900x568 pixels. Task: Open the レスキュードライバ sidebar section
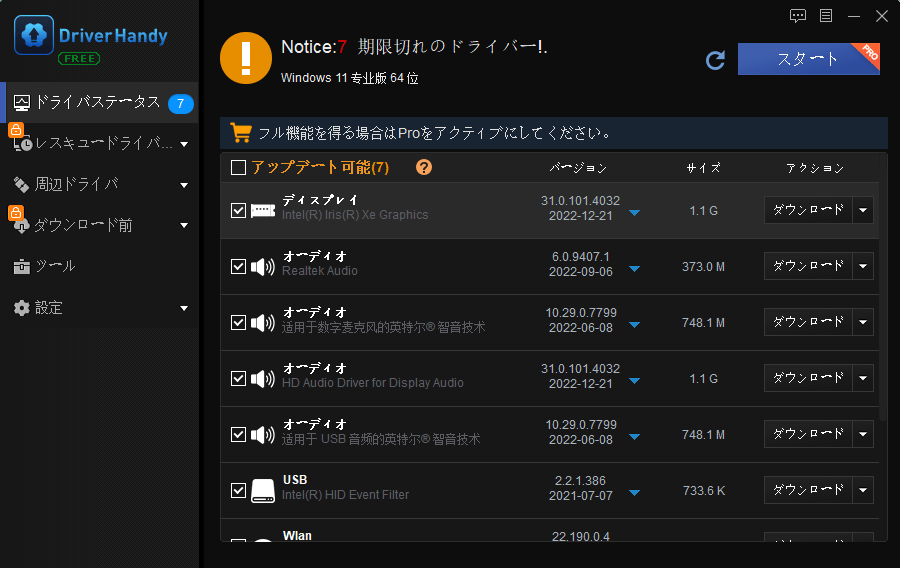[x=100, y=144]
